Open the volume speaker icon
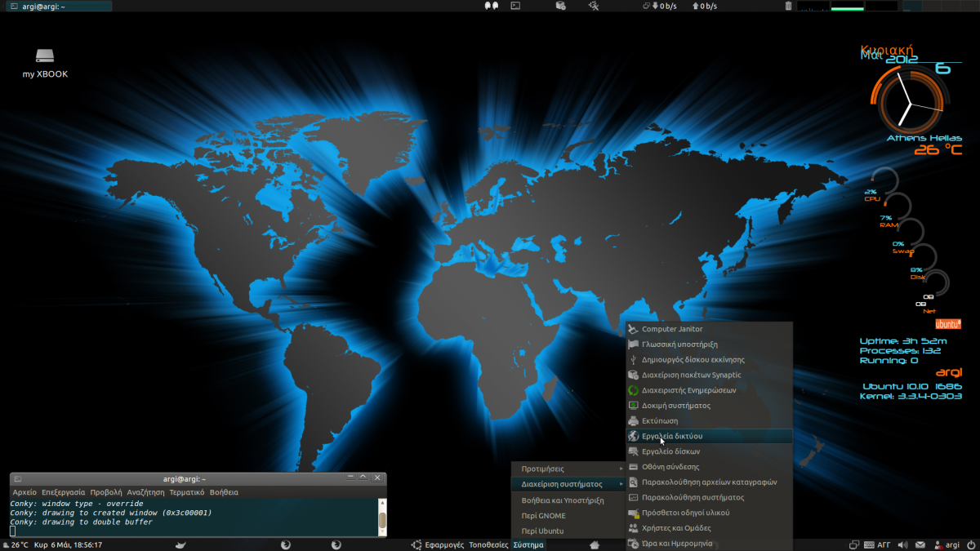This screenshot has width=980, height=551. coord(902,544)
